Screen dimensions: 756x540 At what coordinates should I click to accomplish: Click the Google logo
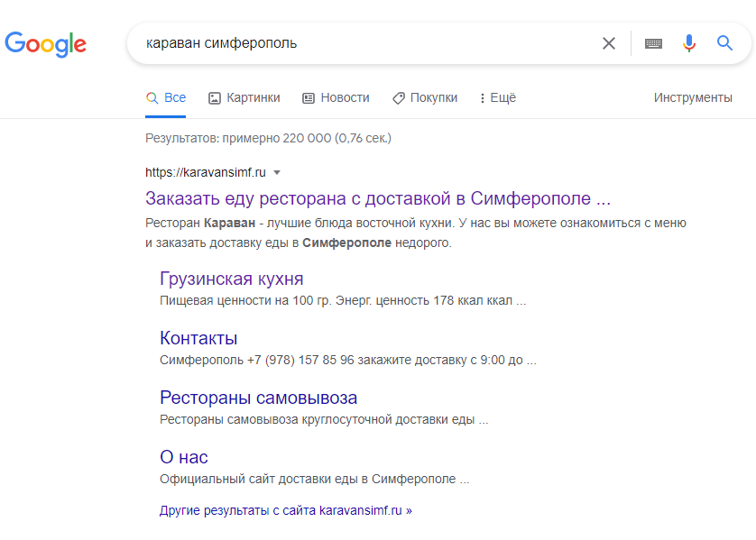45,43
